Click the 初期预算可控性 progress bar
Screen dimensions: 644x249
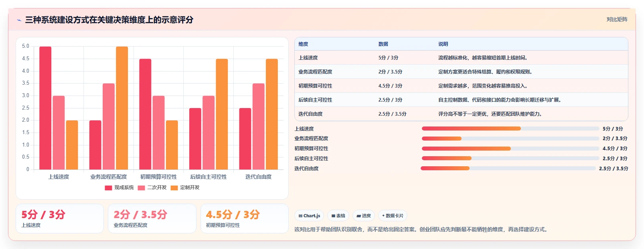[510, 149]
